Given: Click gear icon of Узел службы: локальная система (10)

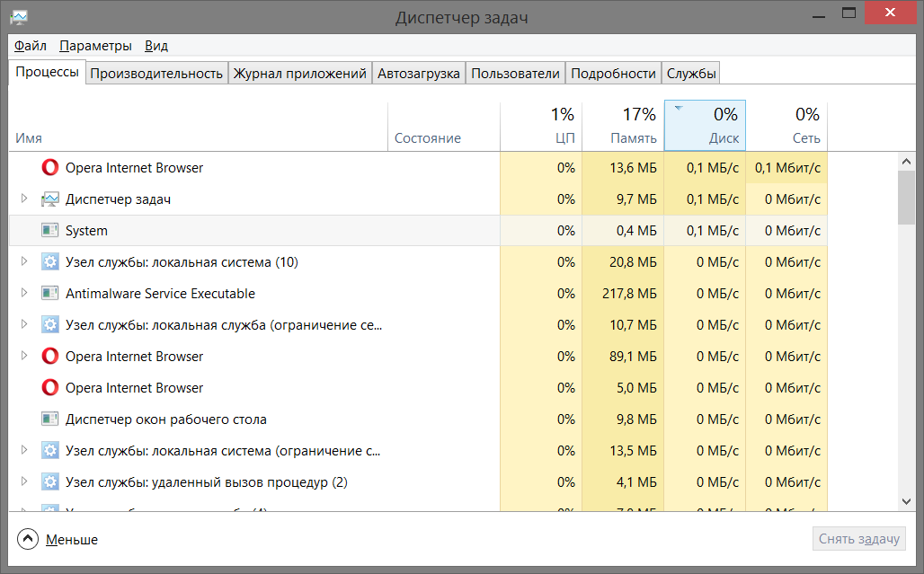Looking at the screenshot, I should click(50, 262).
